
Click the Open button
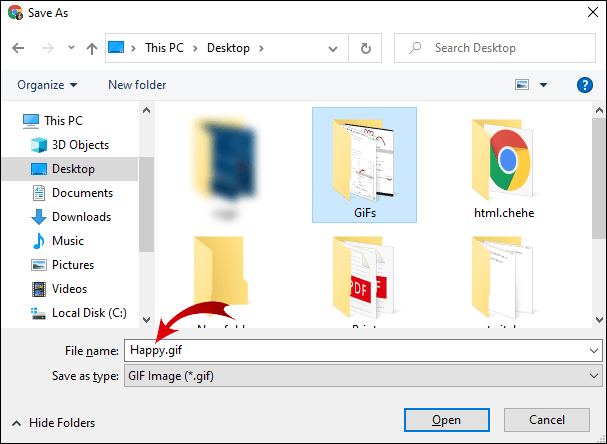[447, 420]
